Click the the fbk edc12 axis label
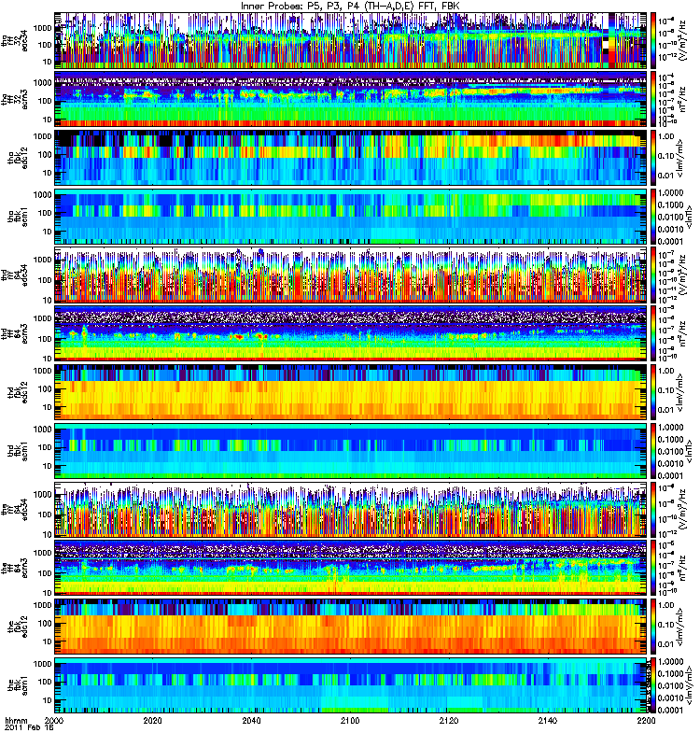Image resolution: width=700 pixels, height=747 pixels. pos(18,627)
